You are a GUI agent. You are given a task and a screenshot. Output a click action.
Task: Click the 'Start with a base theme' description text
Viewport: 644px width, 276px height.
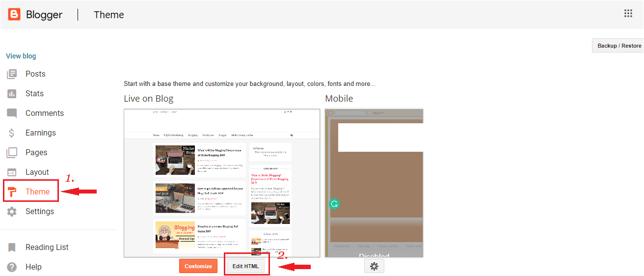[249, 84]
